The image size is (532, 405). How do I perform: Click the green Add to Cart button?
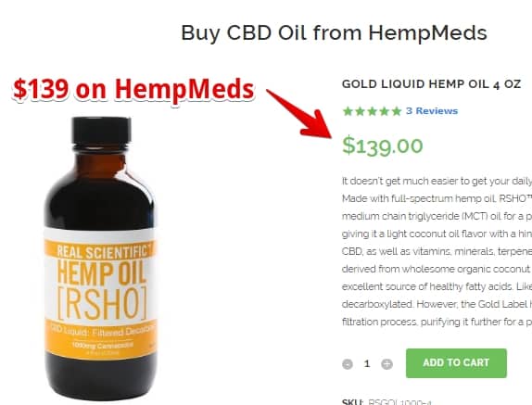pos(456,363)
